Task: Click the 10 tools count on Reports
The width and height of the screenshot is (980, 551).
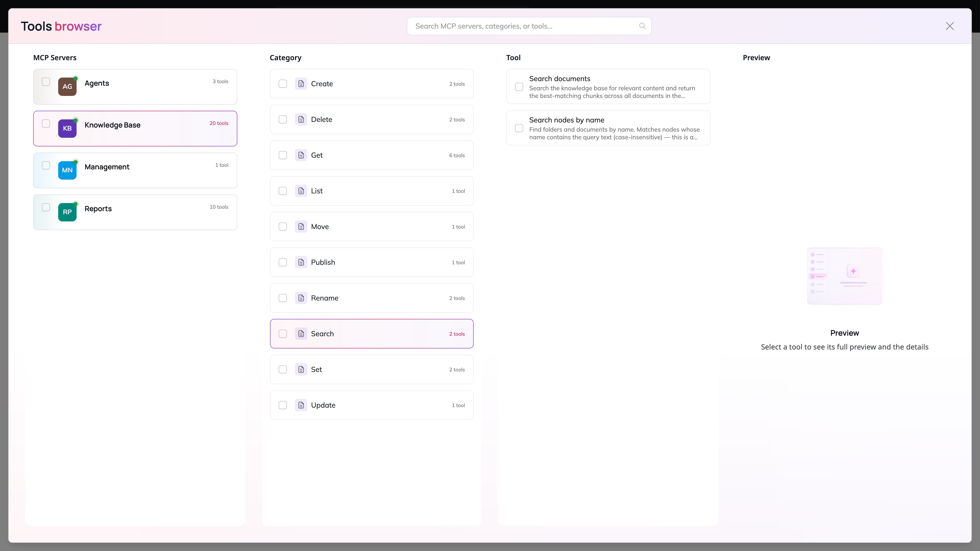Action: coord(219,207)
